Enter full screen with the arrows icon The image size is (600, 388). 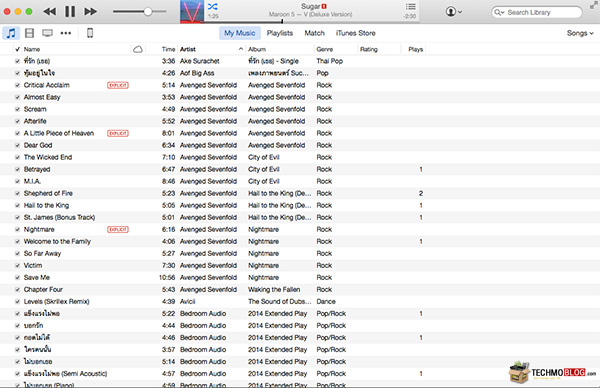pyautogui.click(x=593, y=5)
